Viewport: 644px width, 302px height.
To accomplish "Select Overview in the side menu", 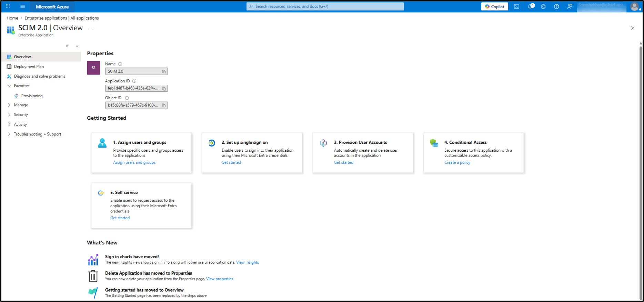I will pyautogui.click(x=41, y=57).
